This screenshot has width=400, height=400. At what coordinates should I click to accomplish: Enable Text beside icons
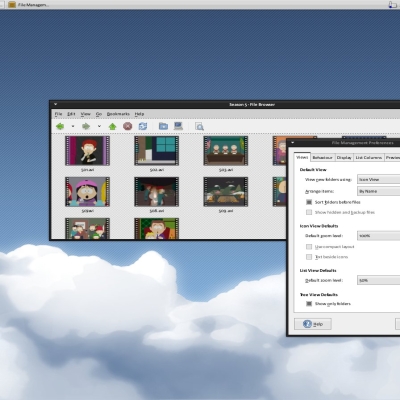pos(309,257)
